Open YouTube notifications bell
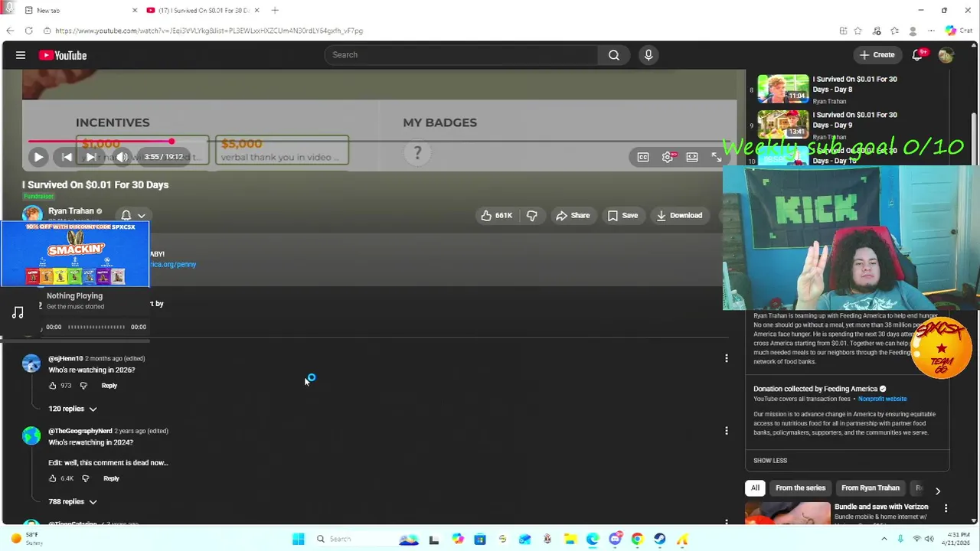Image resolution: width=980 pixels, height=551 pixels. (x=917, y=55)
